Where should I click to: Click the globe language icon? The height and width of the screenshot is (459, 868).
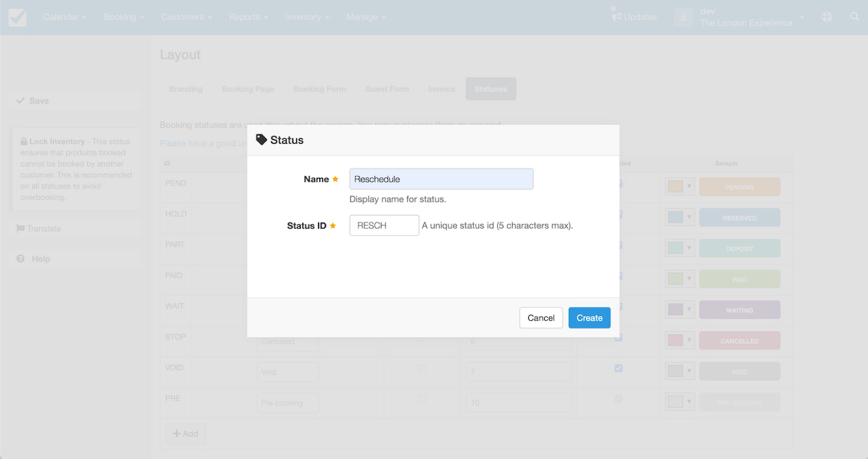pyautogui.click(x=827, y=17)
